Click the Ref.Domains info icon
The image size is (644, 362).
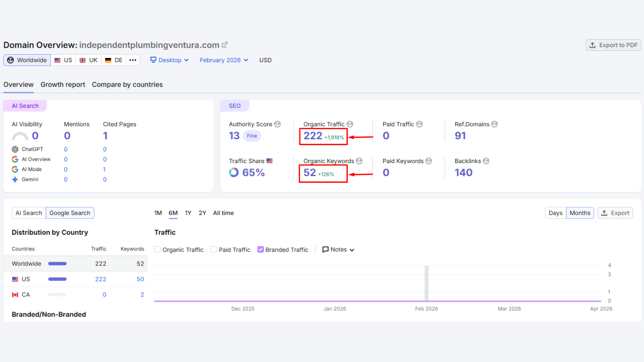pyautogui.click(x=494, y=124)
